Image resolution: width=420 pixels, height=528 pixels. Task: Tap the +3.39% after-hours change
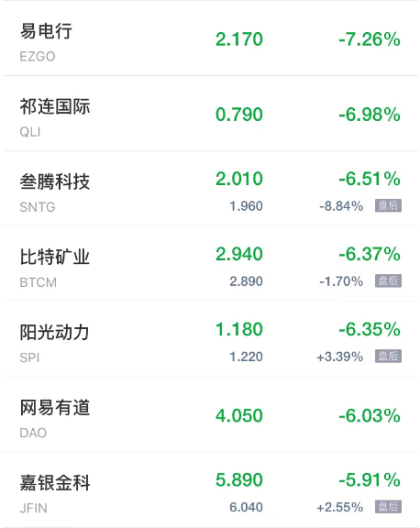(340, 357)
